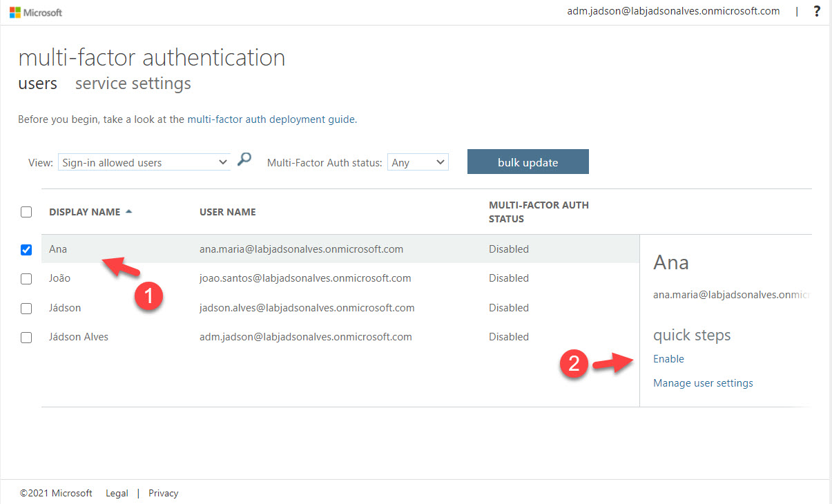Image resolution: width=832 pixels, height=504 pixels.
Task: Open Manage user settings link
Action: pos(703,383)
